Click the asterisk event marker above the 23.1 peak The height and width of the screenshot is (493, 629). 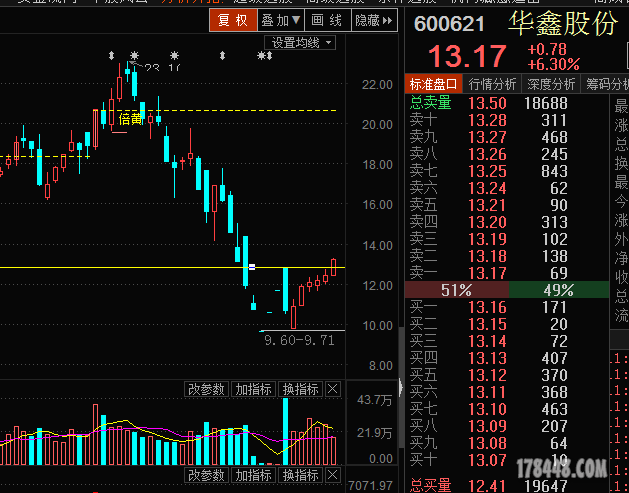134,55
